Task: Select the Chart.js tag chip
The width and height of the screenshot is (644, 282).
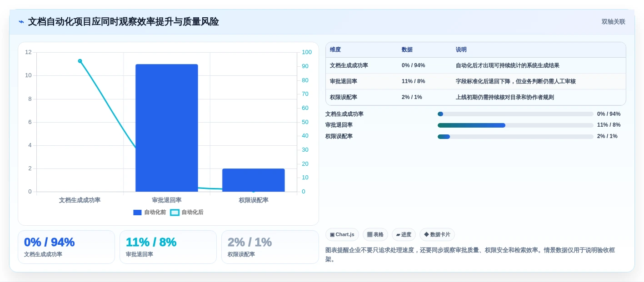Action: 342,234
